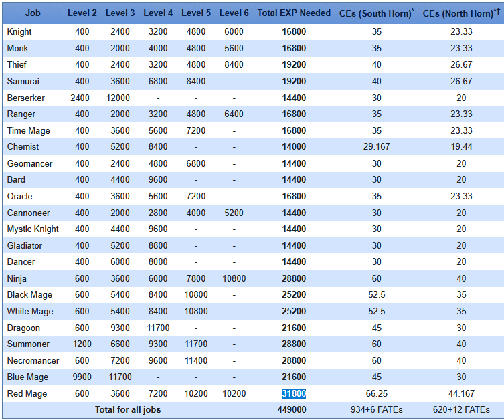Image resolution: width=504 pixels, height=420 pixels.
Task: Click Summoner's Level 2 value 1200
Action: point(82,344)
